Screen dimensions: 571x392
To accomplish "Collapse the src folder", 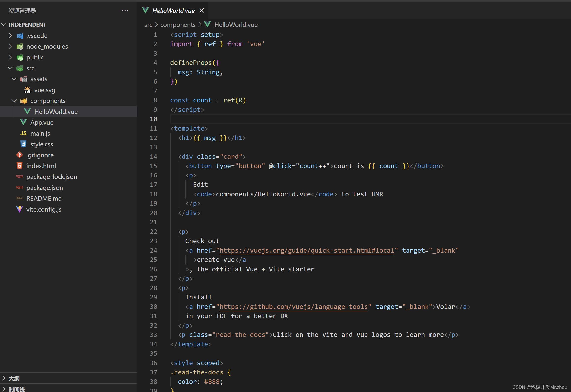I will pyautogui.click(x=10, y=68).
